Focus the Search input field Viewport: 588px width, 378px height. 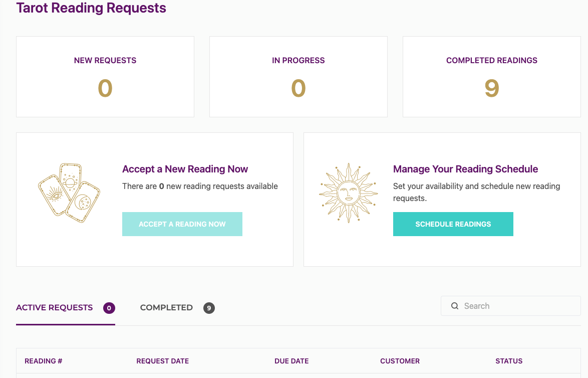click(511, 306)
